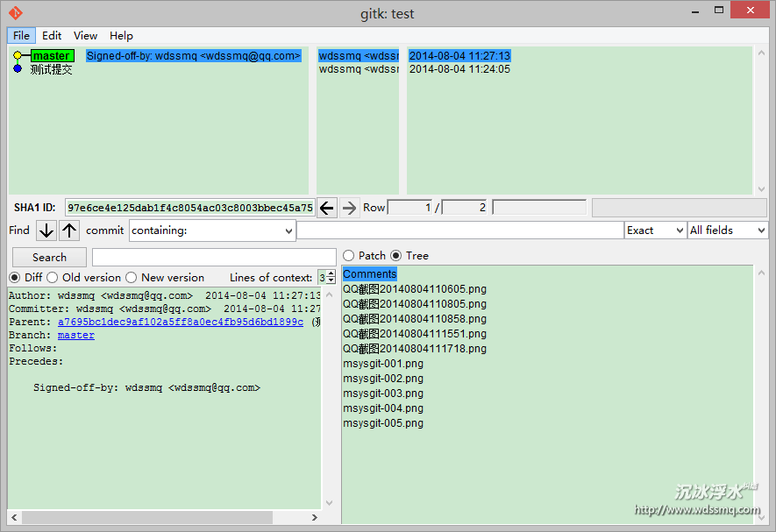Open the File menu

pos(21,36)
